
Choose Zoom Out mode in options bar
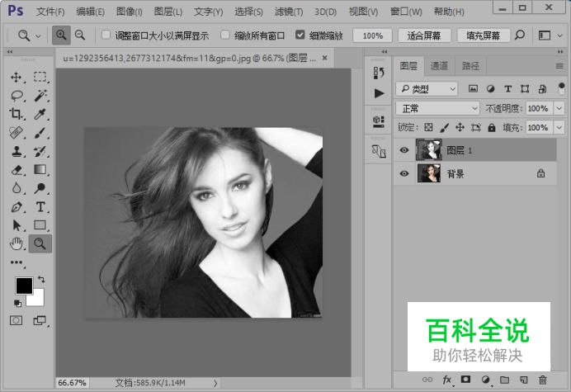point(80,35)
